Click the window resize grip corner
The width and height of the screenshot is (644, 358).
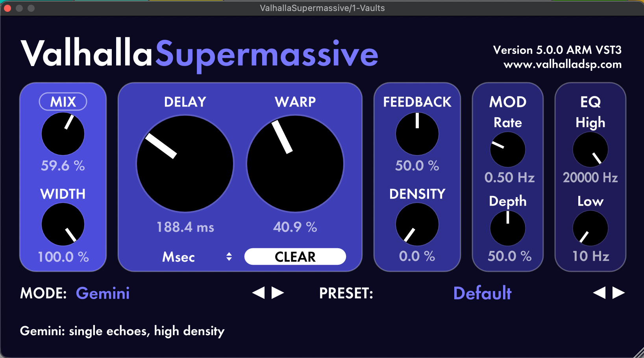638,352
